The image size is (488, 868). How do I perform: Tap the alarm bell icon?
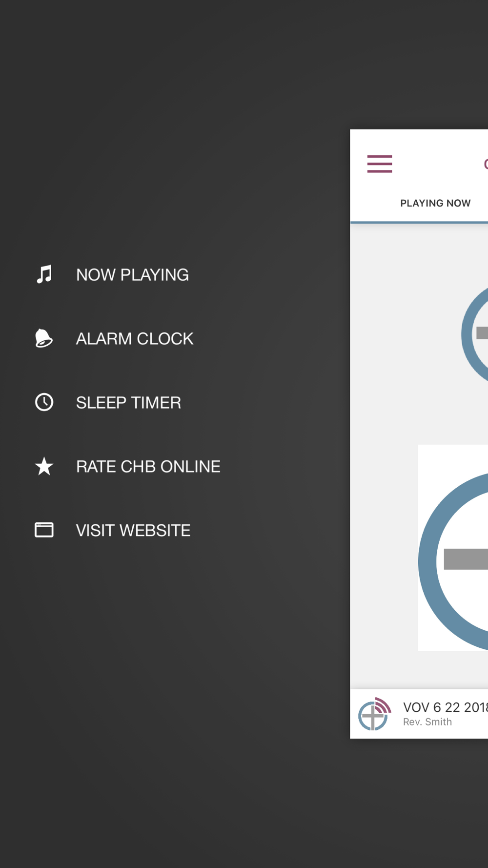(43, 338)
